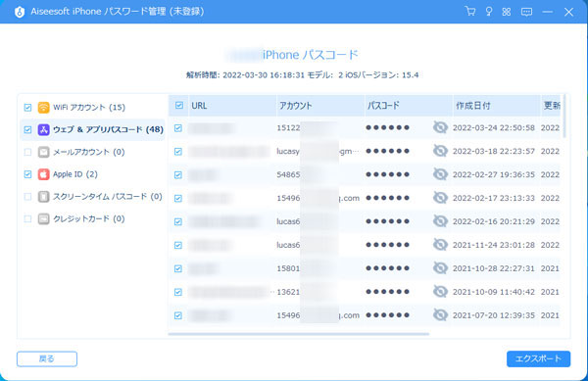Click the vertical scrollbar beside the table
This screenshot has height=381, width=588.
[564, 117]
